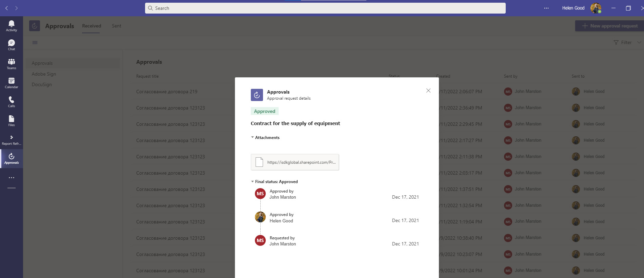Close the approval request details dialog

[428, 91]
